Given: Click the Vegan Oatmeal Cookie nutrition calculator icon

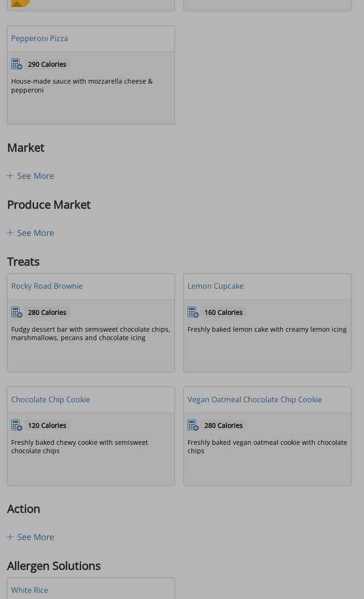Looking at the screenshot, I should point(193,425).
